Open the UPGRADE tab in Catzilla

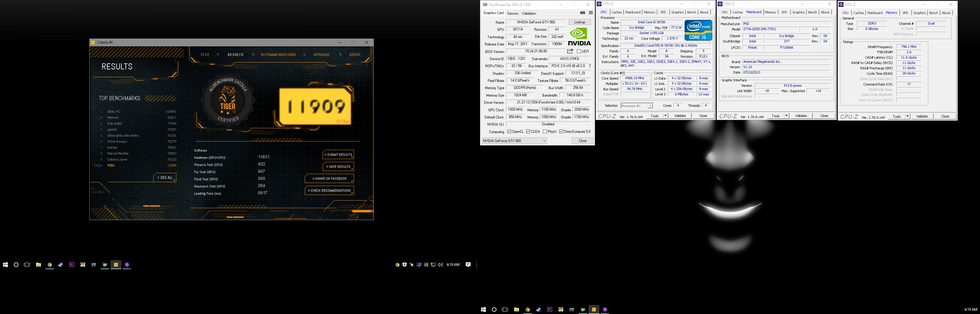point(321,55)
